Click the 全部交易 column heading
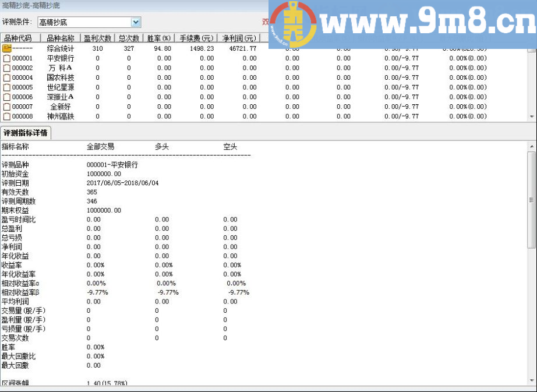Image resolution: width=537 pixels, height=392 pixels. (100, 147)
